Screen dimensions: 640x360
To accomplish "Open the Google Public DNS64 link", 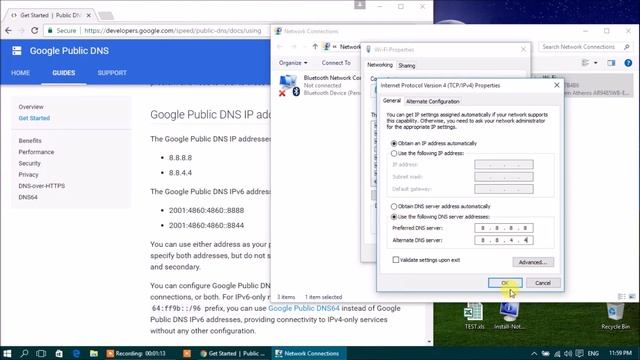I will (x=304, y=308).
